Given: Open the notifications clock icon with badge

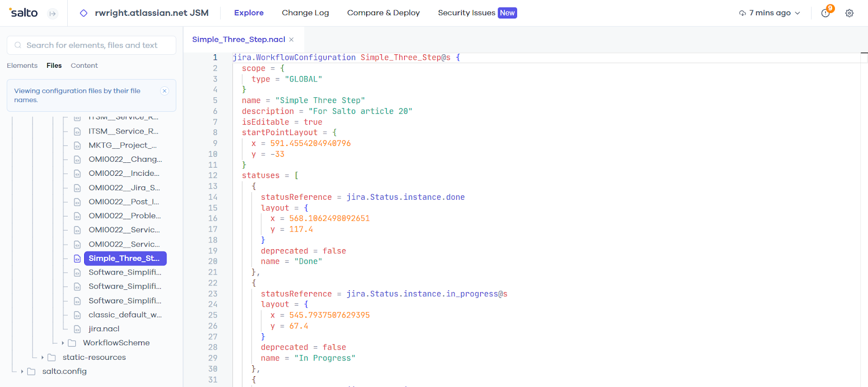Looking at the screenshot, I should 826,12.
